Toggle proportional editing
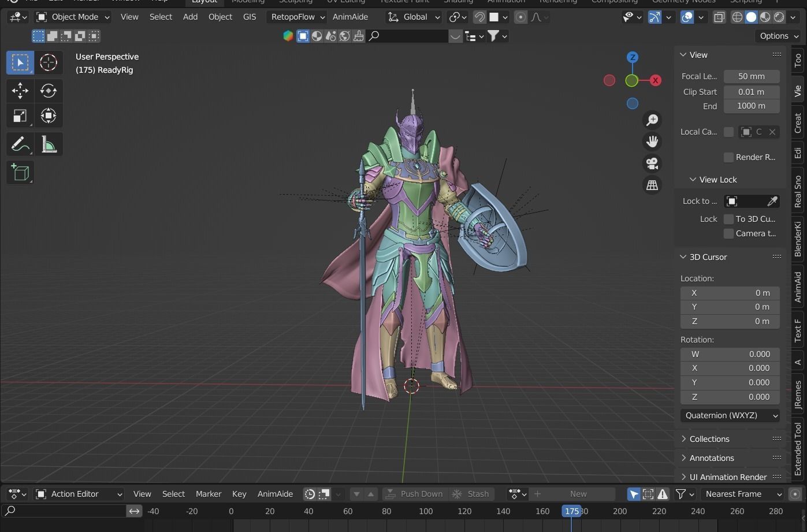Viewport: 807px width, 532px height. [x=520, y=17]
